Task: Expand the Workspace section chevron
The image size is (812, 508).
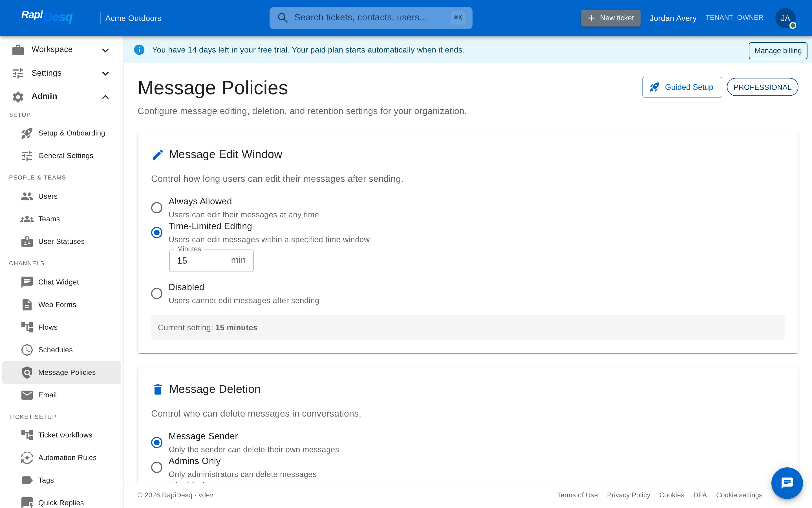Action: (105, 50)
